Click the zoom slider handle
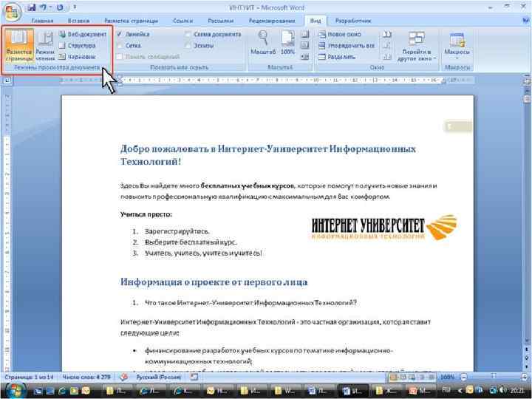Screen dimensions: 532x399 tap(494, 376)
